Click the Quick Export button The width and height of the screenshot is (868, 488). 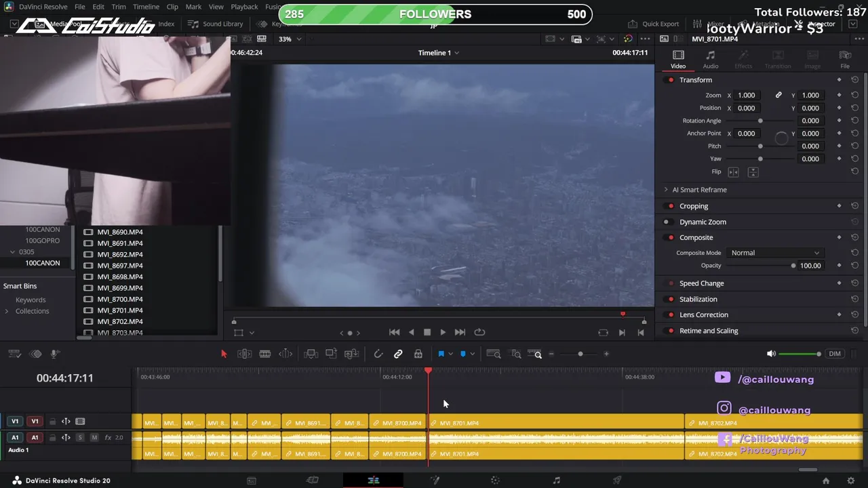click(x=653, y=24)
